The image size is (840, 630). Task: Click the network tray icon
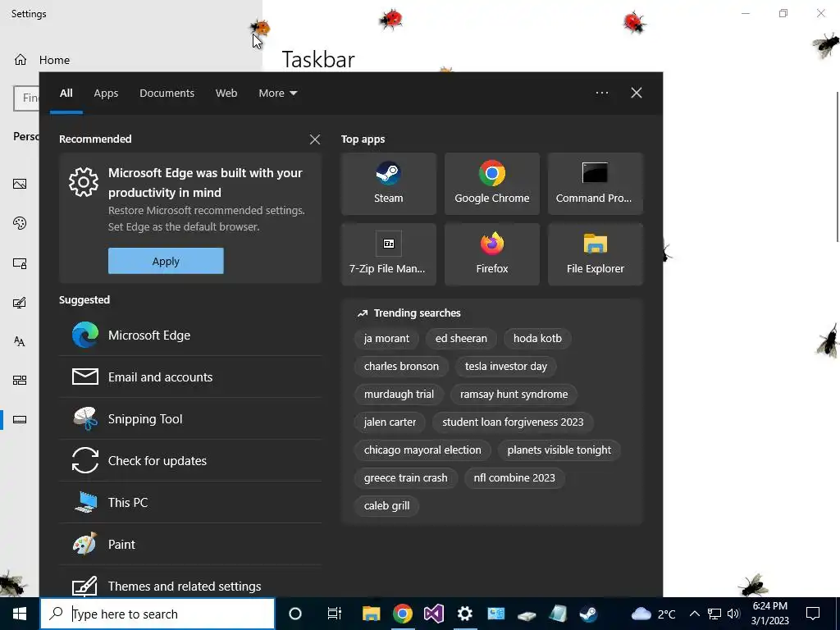pos(714,614)
